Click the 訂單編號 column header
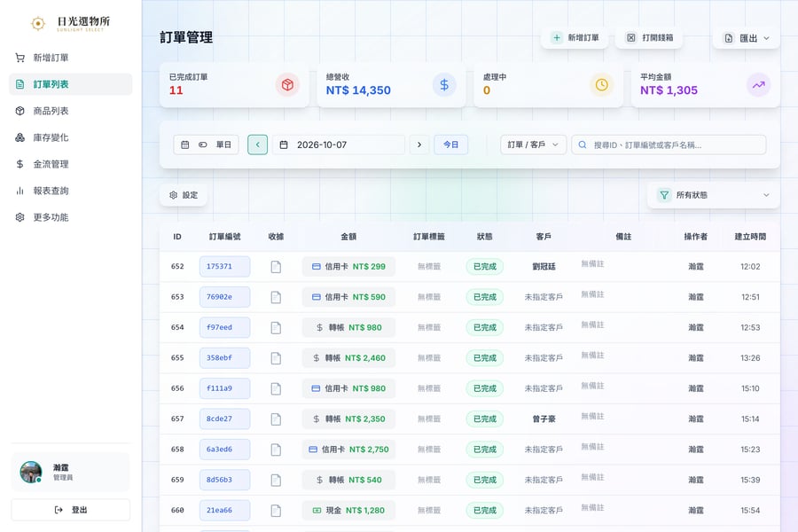Screen dimensions: 798x532 coord(225,237)
